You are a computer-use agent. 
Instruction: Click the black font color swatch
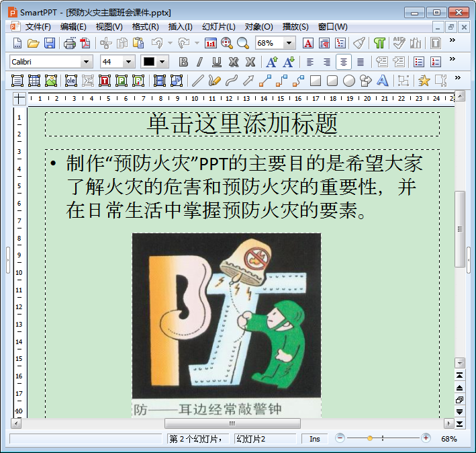click(149, 62)
